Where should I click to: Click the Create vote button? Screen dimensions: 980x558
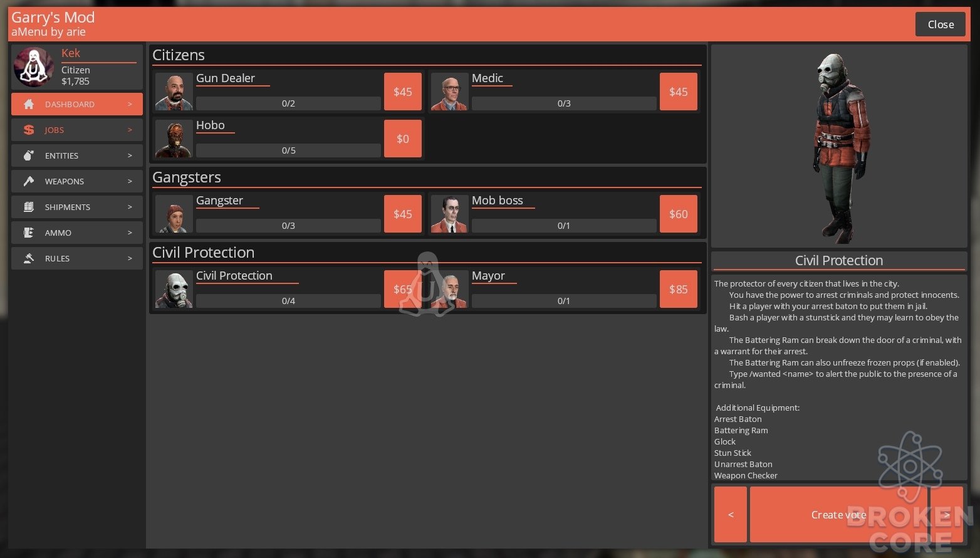coord(838,515)
